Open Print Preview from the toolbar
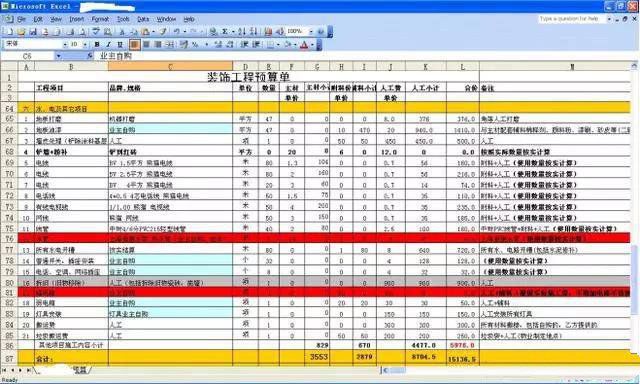The height and width of the screenshot is (384, 640). click(x=82, y=31)
